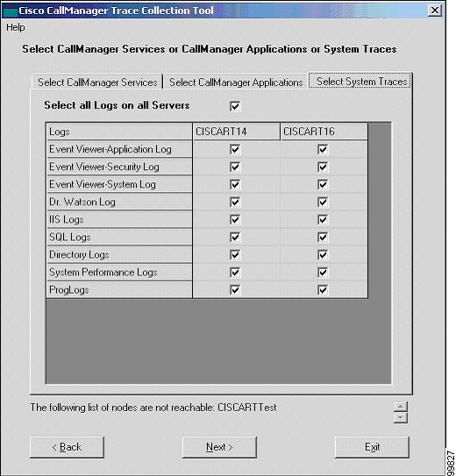Uncheck Event Viewer-Security Log for CISCART14

[x=235, y=167]
